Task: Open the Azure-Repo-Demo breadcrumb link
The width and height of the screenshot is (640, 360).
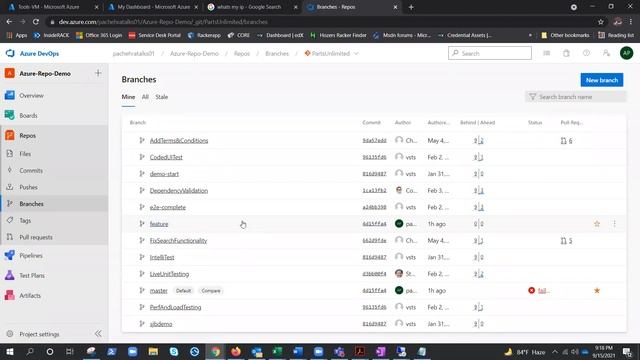Action: coord(194,53)
